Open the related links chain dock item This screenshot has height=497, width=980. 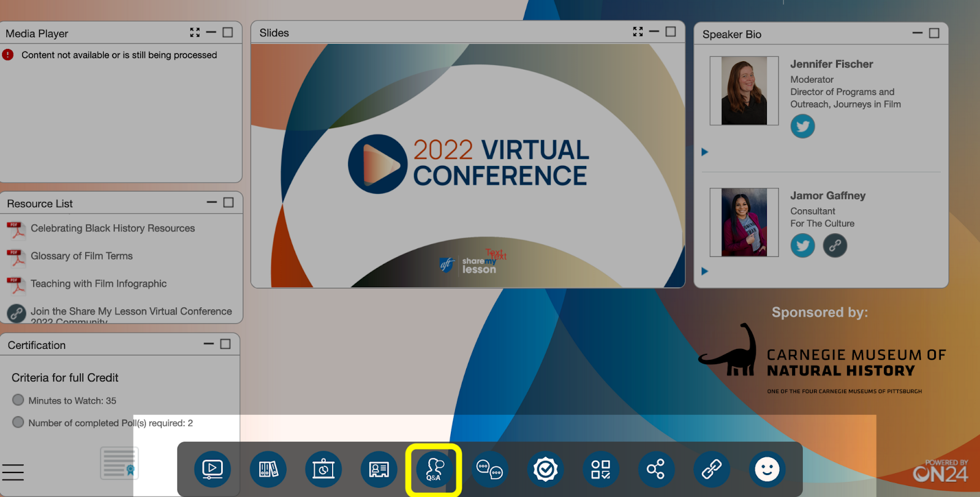point(711,469)
